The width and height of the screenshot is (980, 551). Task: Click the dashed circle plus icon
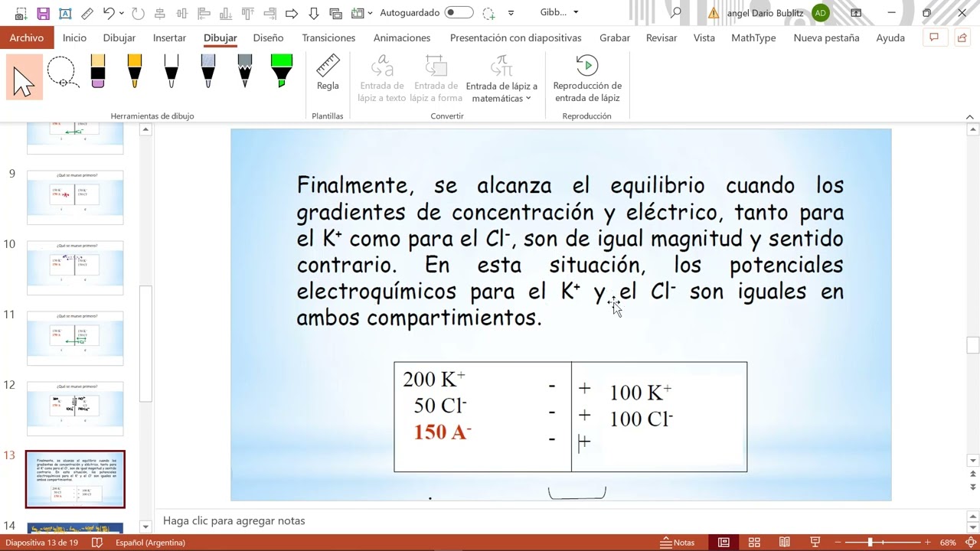pos(488,13)
